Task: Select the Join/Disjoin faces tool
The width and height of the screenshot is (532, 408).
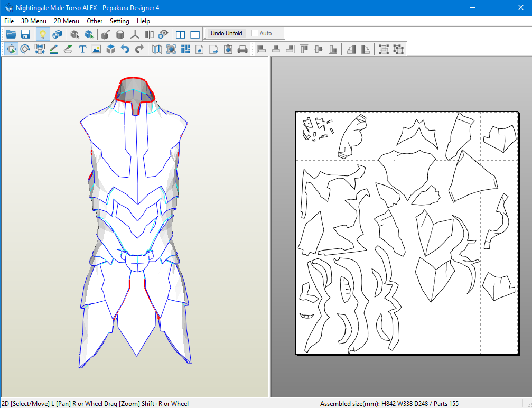Action: pyautogui.click(x=40, y=49)
